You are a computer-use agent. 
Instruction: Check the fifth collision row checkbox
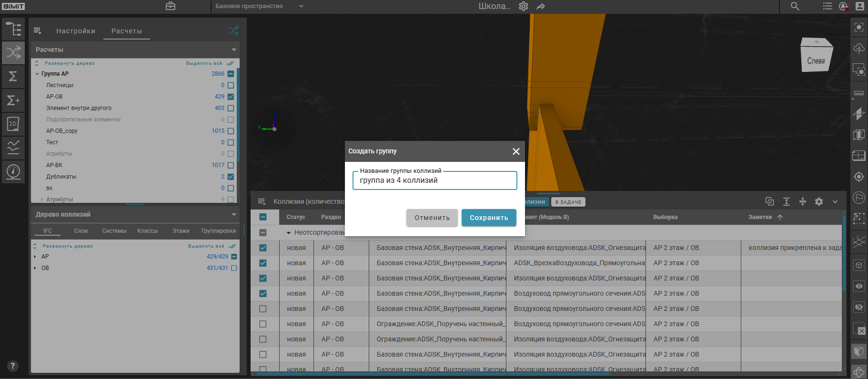point(263,309)
